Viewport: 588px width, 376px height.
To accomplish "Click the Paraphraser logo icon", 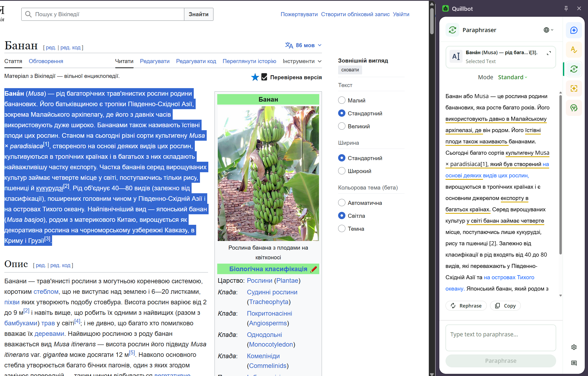I will (x=453, y=30).
